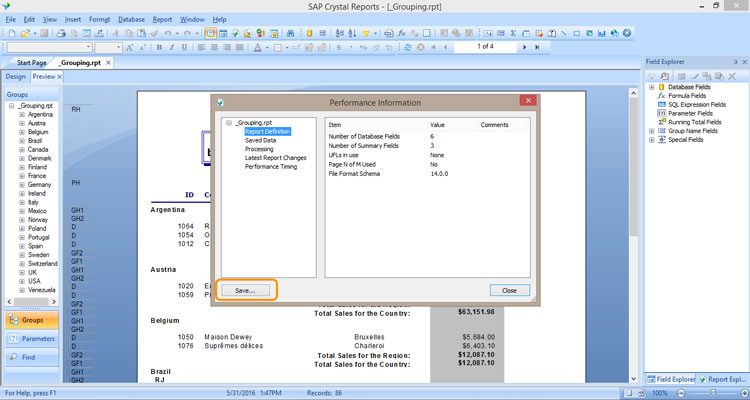
Task: Go to the next page arrow
Action: (525, 47)
